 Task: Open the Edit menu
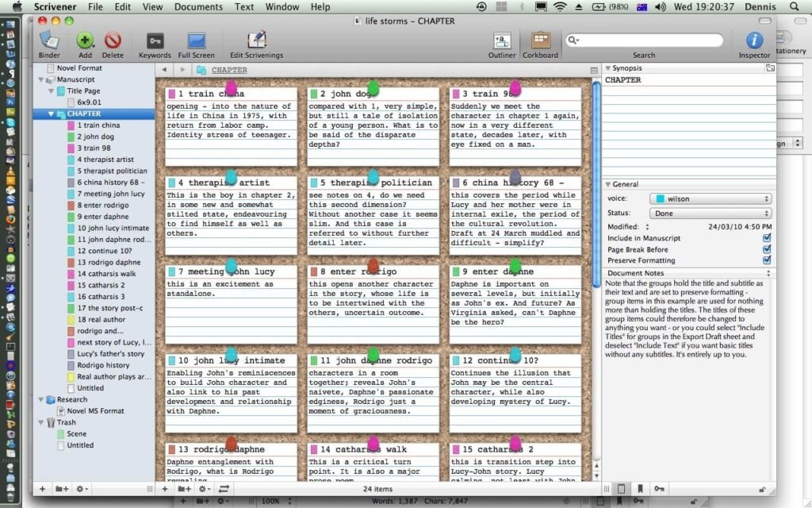[123, 6]
